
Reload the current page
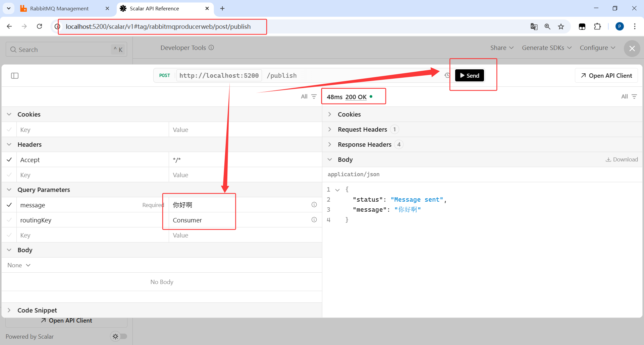click(39, 26)
